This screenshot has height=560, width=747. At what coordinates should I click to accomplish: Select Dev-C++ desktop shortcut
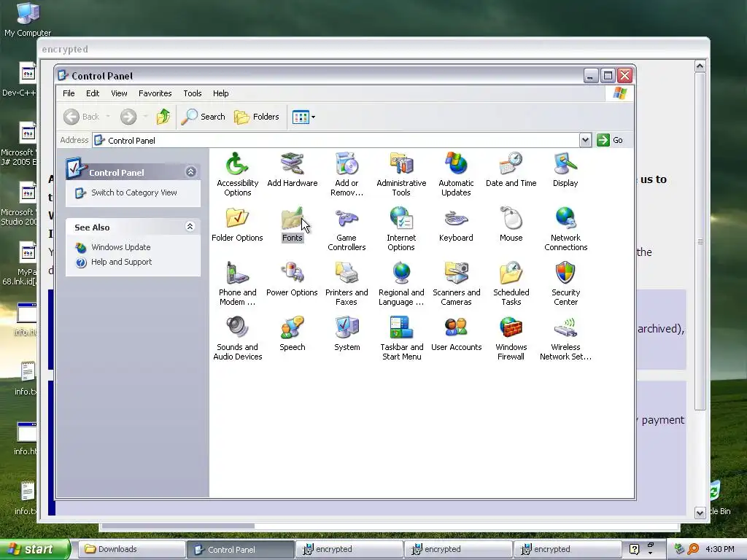21,79
